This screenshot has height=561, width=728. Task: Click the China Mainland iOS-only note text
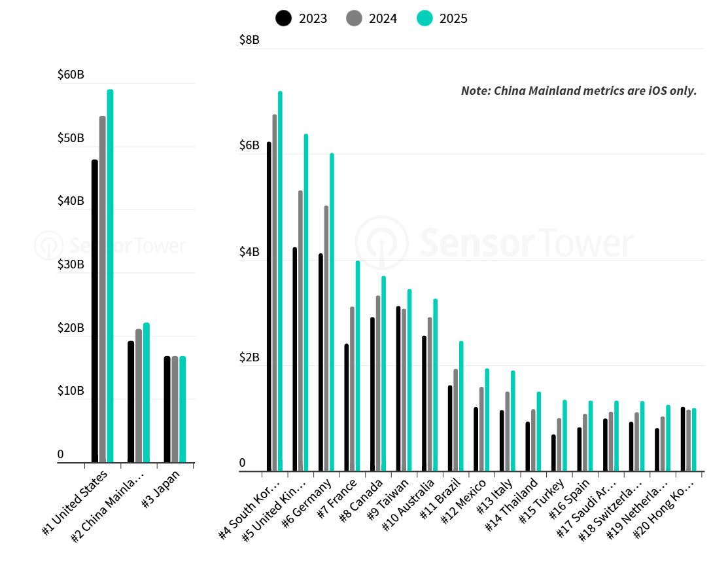click(x=578, y=91)
